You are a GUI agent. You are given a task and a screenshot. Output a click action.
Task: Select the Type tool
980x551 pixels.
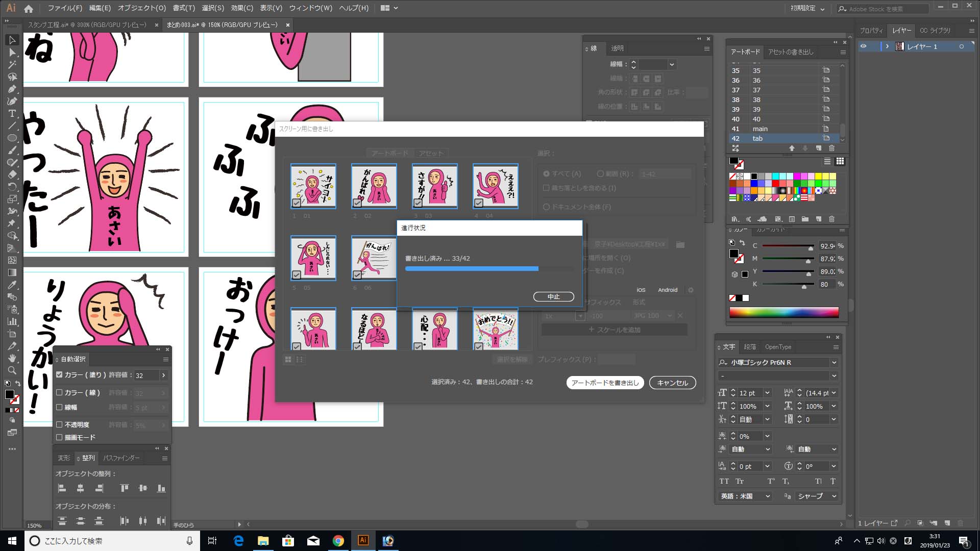tap(12, 113)
